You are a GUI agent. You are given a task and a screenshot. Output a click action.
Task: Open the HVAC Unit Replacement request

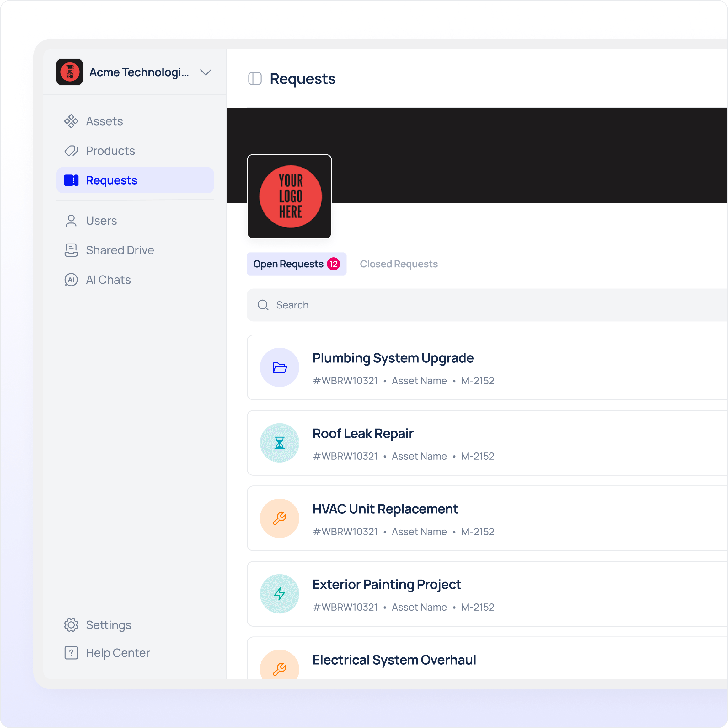click(385, 509)
